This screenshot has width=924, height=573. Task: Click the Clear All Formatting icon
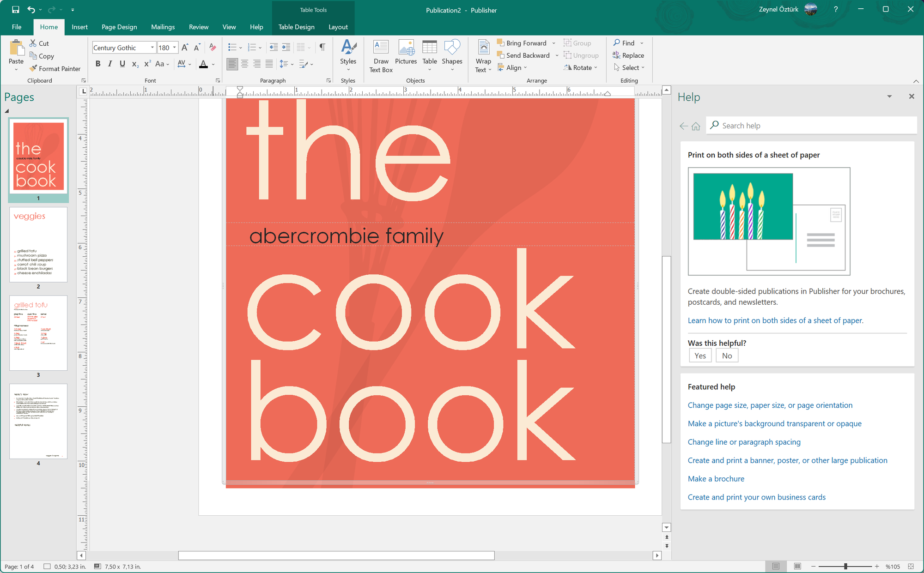[213, 47]
